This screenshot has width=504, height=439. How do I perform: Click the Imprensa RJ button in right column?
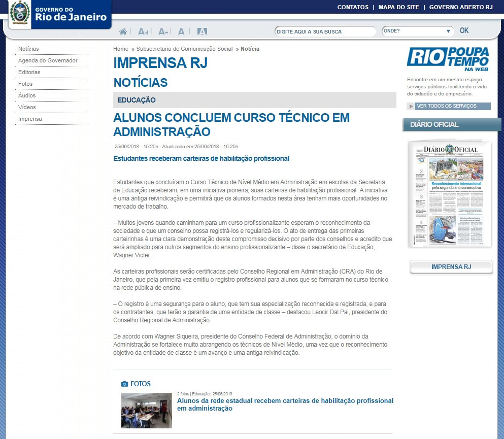451,267
